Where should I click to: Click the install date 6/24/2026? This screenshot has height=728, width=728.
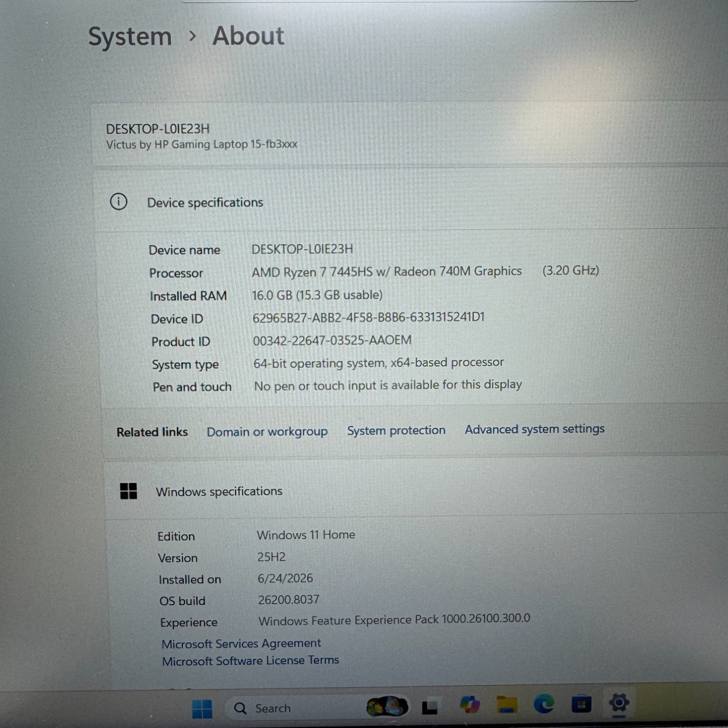point(285,578)
